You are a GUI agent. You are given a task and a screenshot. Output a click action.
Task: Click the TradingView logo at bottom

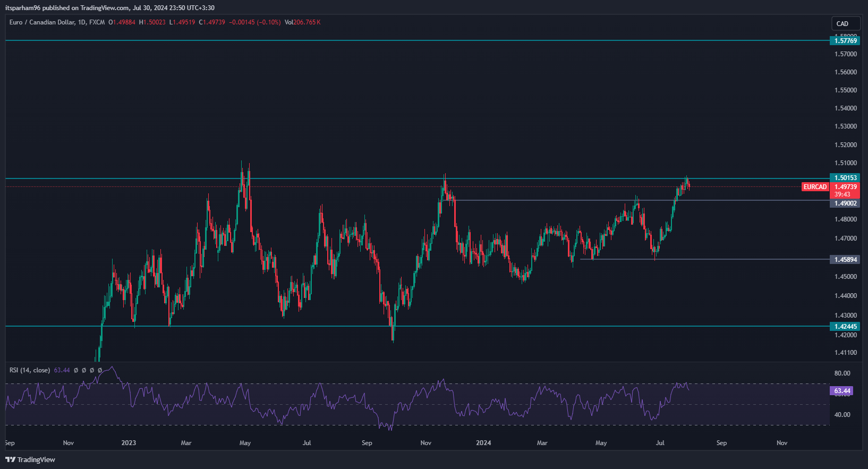[30, 459]
